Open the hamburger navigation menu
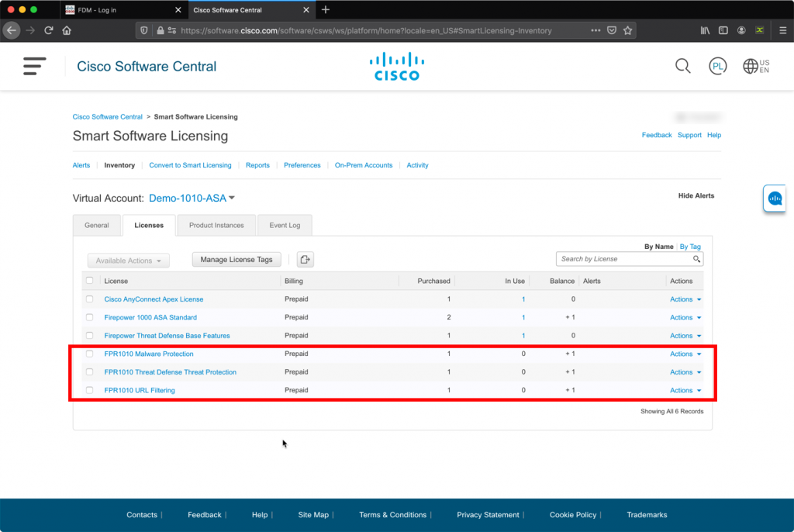This screenshot has height=532, width=794. tap(34, 66)
